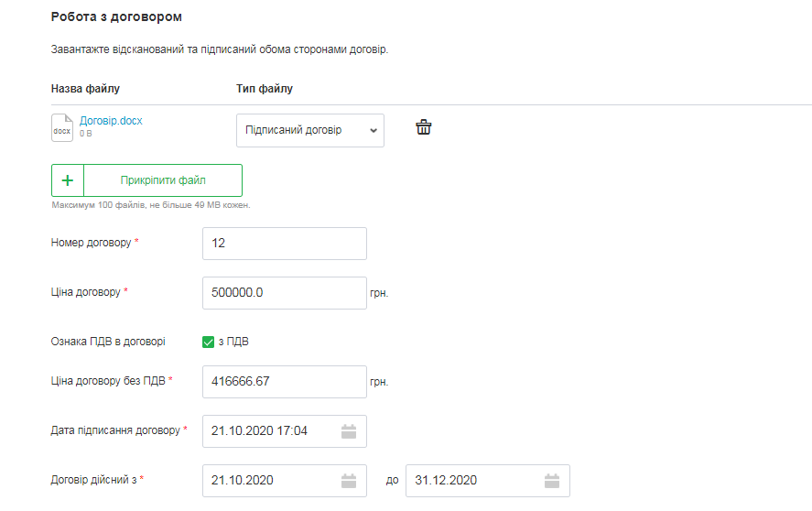
Task: Click the Ознака ПДВ в договорі label
Action: click(x=108, y=342)
